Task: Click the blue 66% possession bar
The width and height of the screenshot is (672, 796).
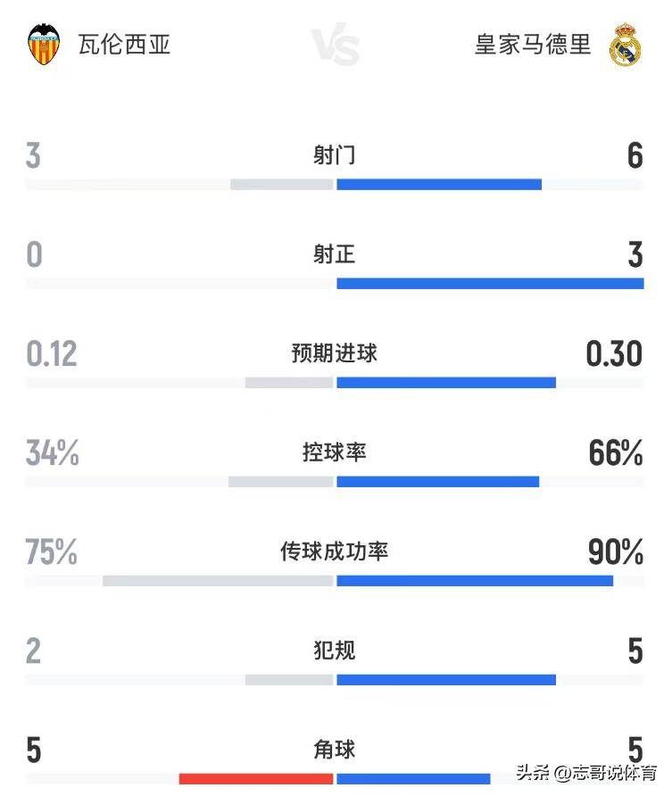Action: 437,482
